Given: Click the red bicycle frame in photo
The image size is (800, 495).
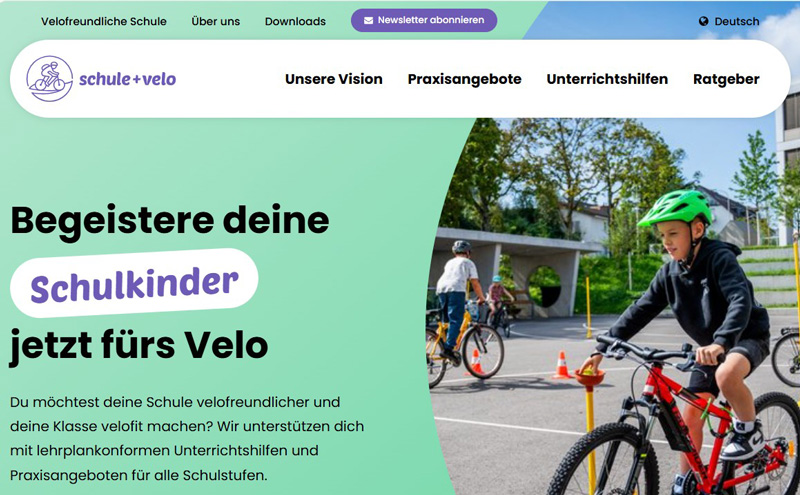Looking at the screenshot, I should click(679, 403).
